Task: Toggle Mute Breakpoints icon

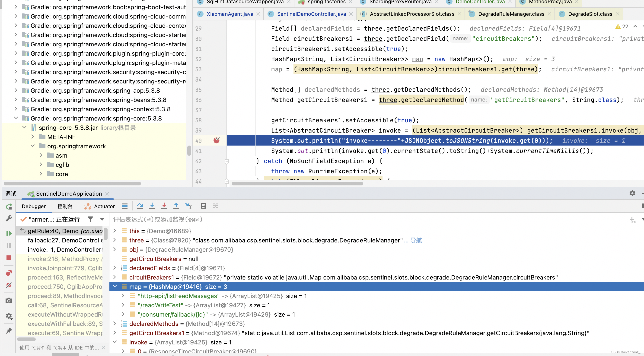Action: tap(9, 285)
